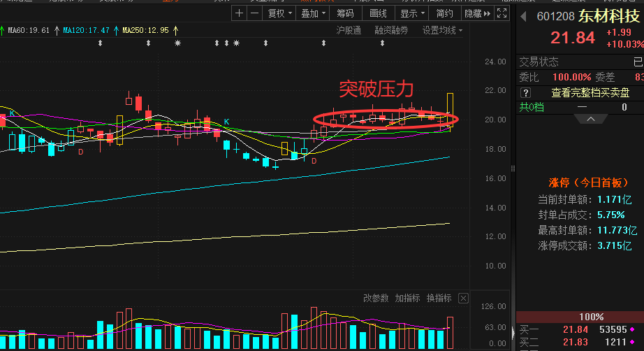Toggle fullscreen chart icon
This screenshot has width=644, height=351.
pos(502,13)
